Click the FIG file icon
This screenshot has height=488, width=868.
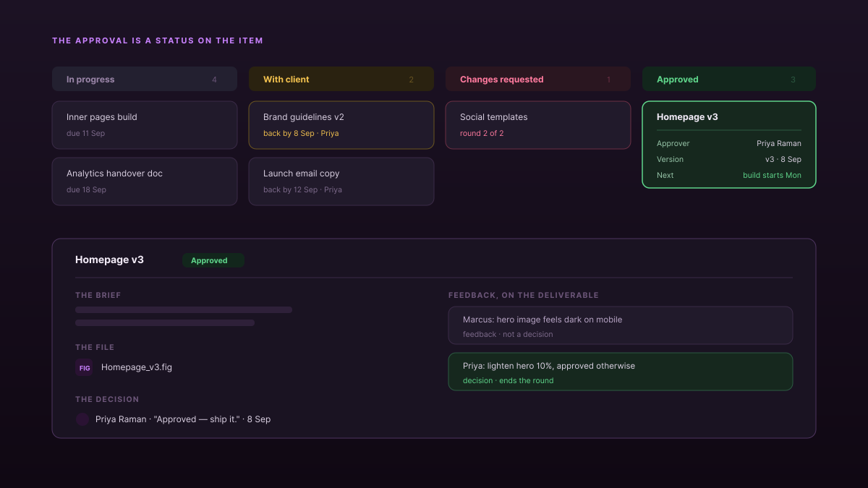(x=85, y=367)
